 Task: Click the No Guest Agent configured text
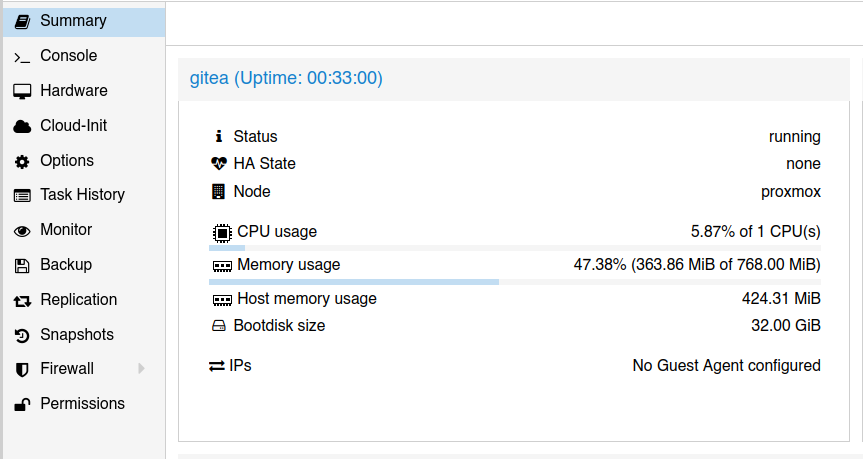click(726, 366)
